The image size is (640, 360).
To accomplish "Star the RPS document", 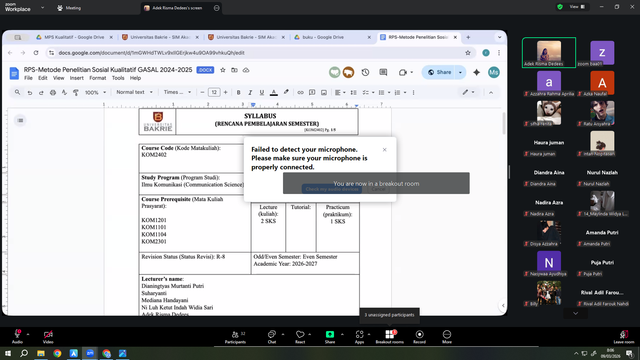I will click(223, 70).
